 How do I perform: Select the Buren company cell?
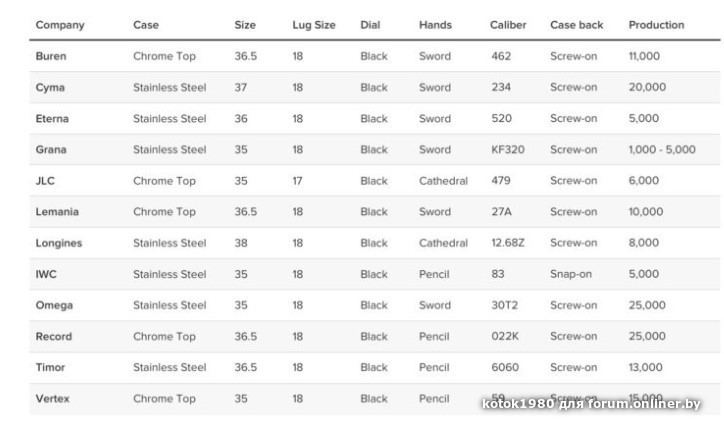click(x=51, y=56)
